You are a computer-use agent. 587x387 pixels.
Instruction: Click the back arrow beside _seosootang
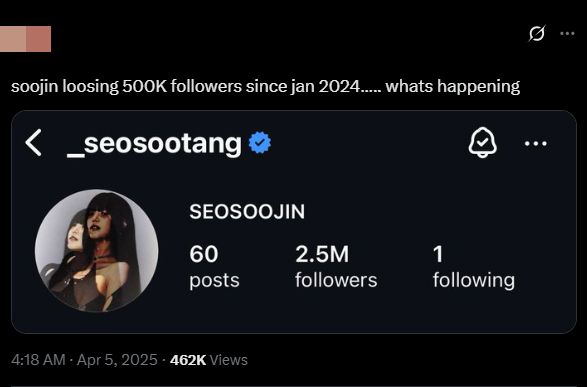pyautogui.click(x=33, y=143)
